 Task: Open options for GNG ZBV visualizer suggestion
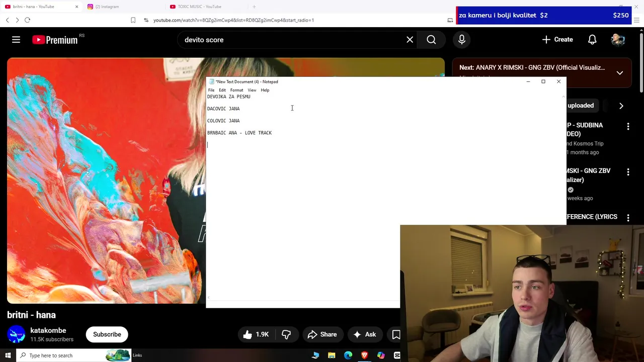(628, 172)
